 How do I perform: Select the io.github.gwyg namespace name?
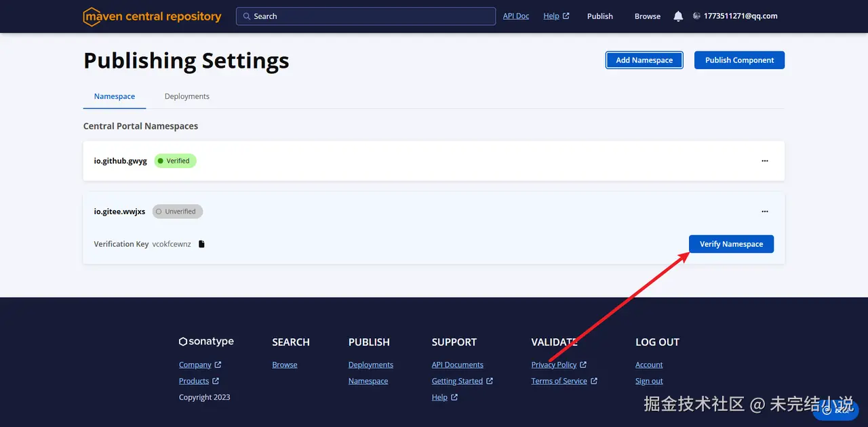pos(120,161)
